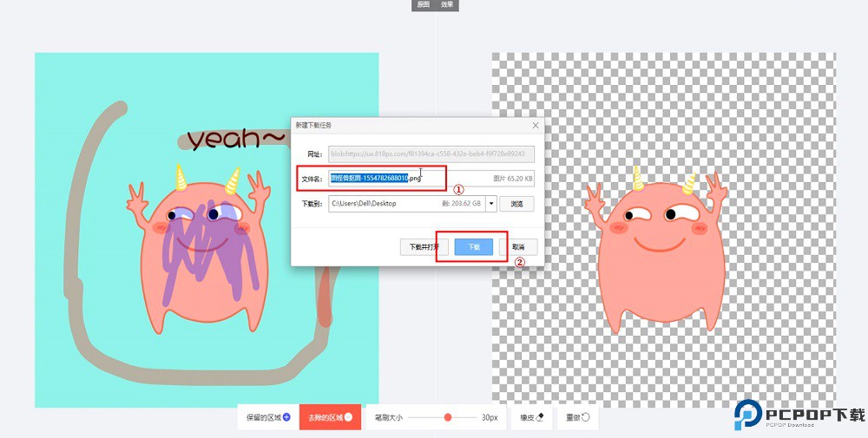Switch to the 原图 tab
The height and width of the screenshot is (438, 868).
click(x=423, y=5)
